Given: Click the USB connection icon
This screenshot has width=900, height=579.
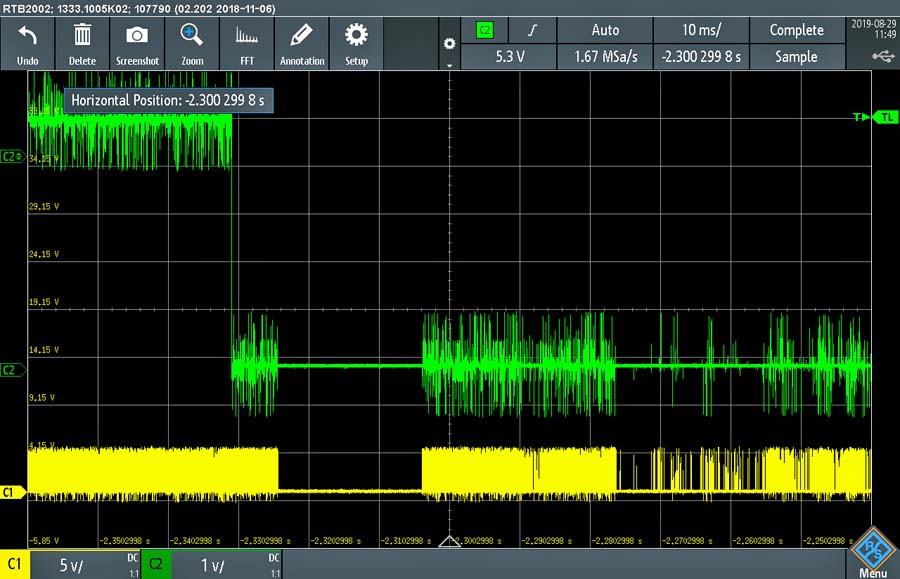Looking at the screenshot, I should click(x=883, y=56).
